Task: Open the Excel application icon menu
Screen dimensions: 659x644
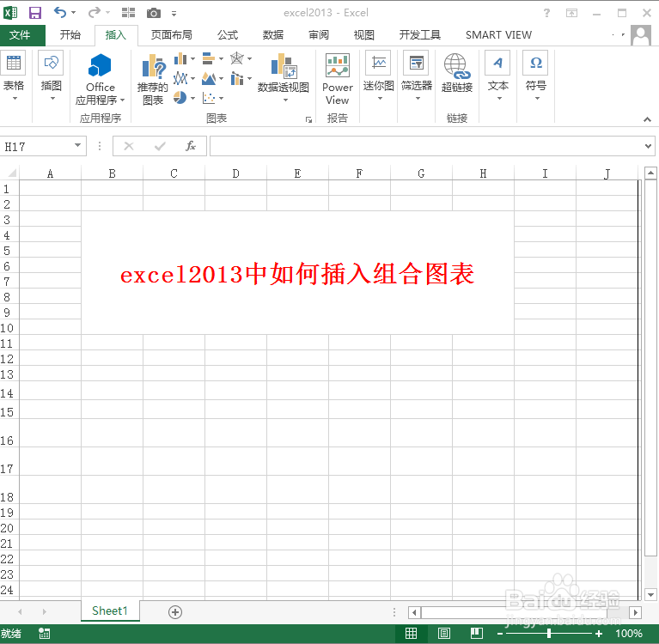Action: pos(10,13)
